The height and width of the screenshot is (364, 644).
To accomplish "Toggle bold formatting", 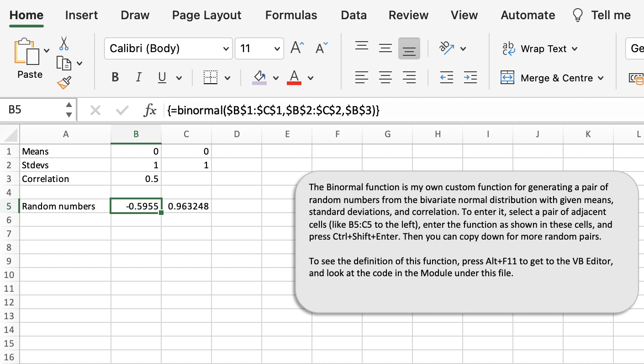I will point(115,77).
